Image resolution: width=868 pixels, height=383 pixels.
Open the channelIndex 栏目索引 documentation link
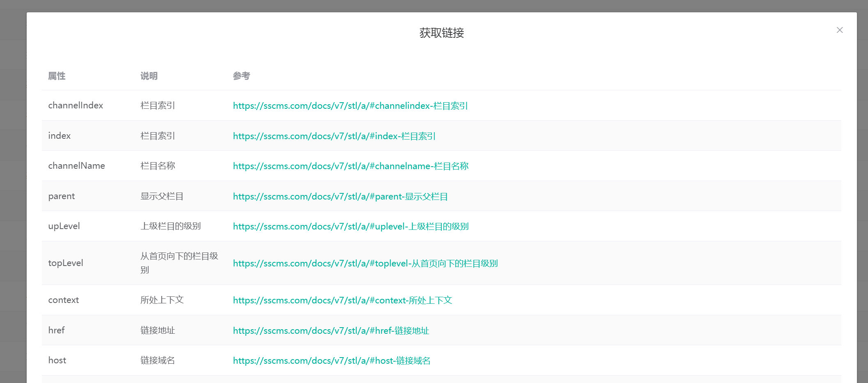pyautogui.click(x=350, y=106)
